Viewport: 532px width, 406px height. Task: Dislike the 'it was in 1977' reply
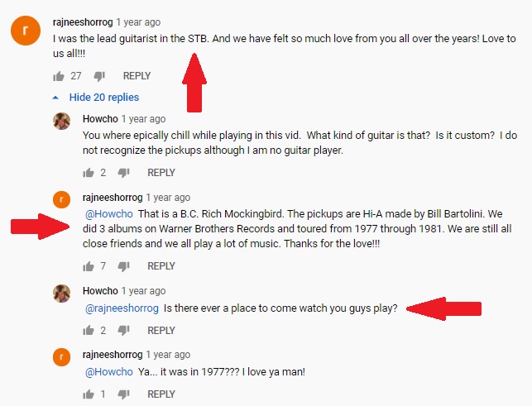coord(123,395)
